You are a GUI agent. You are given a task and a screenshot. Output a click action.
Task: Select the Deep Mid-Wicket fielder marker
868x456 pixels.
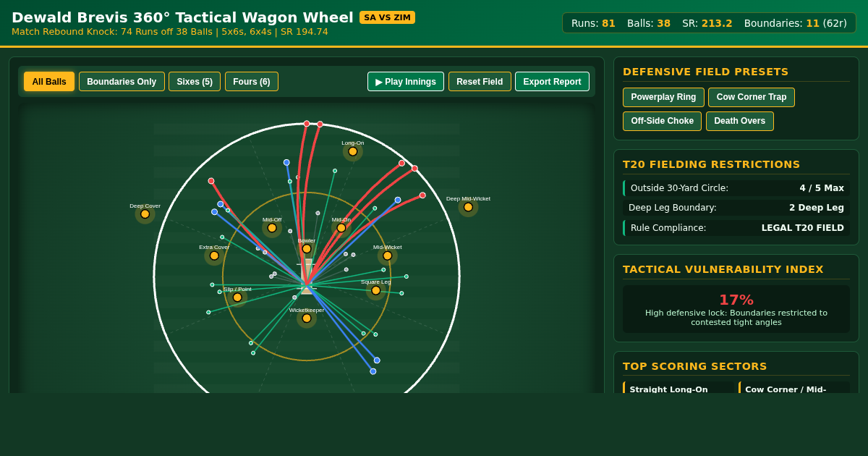click(468, 207)
